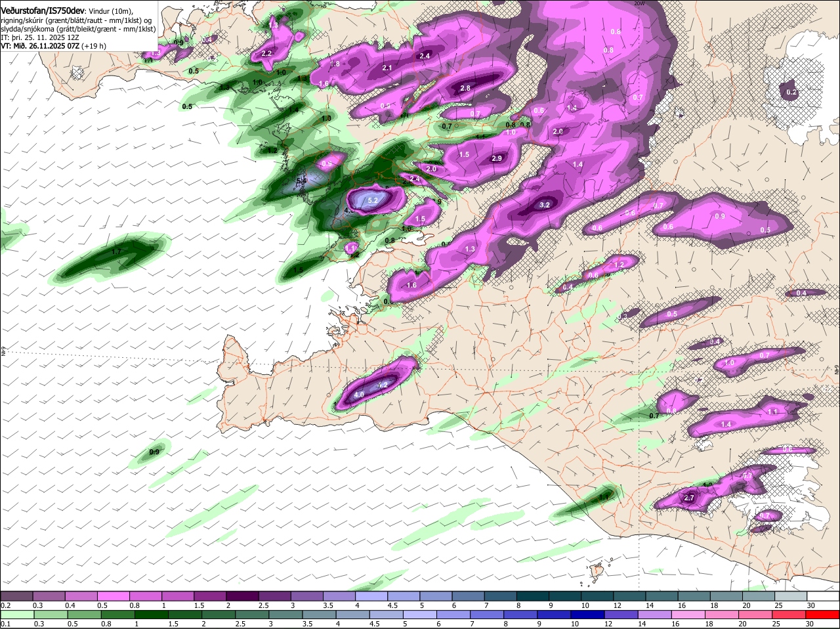Click the 5.2 precipitation value on the map
The width and height of the screenshot is (840, 629).
coord(373,200)
